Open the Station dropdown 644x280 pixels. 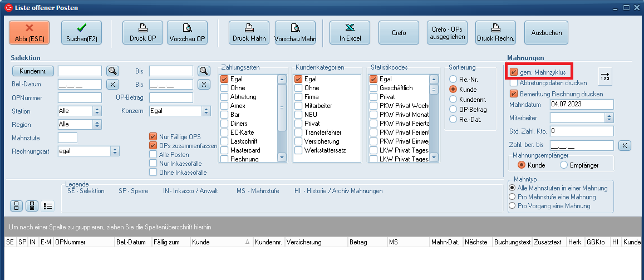[x=97, y=111]
